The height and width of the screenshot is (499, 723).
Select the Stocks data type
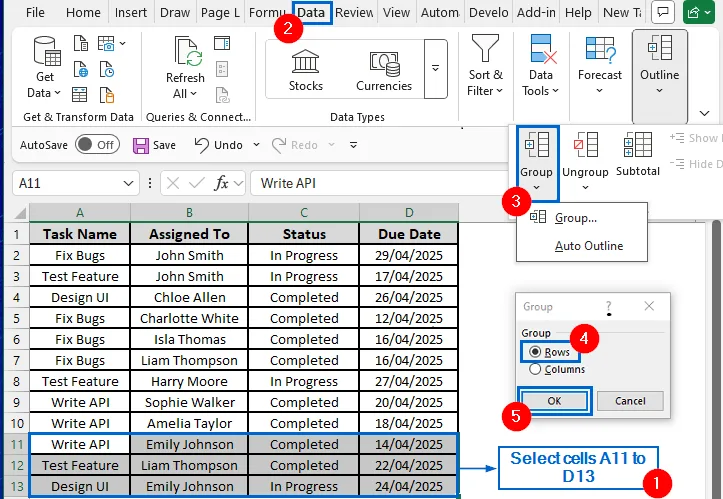pyautogui.click(x=305, y=70)
